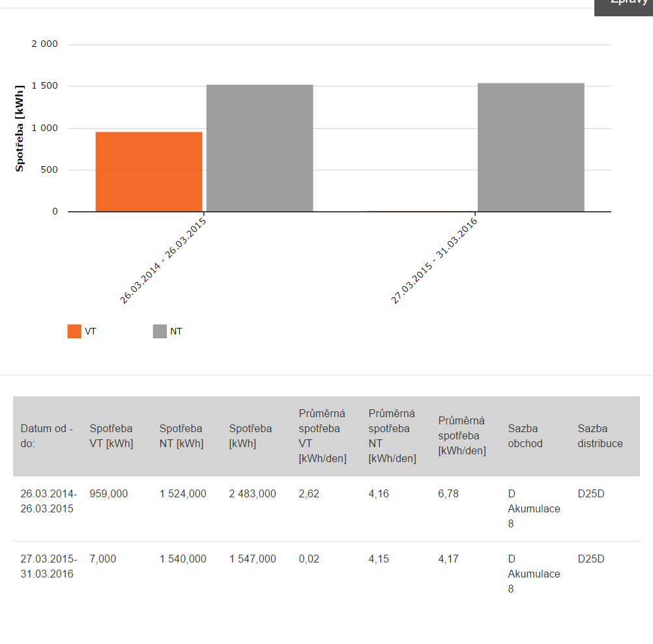653x644 pixels.
Task: Select D Akumulace 8 in the second row
Action: click(x=534, y=574)
